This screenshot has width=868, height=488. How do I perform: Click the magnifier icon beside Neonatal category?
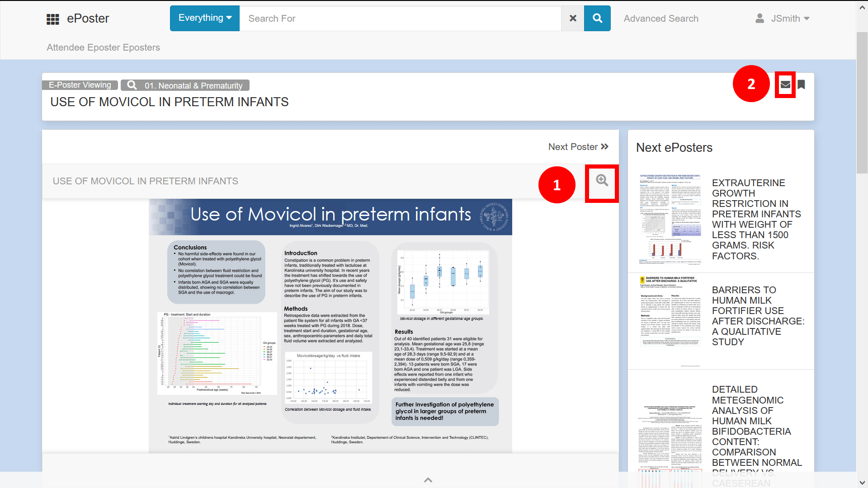coord(132,85)
